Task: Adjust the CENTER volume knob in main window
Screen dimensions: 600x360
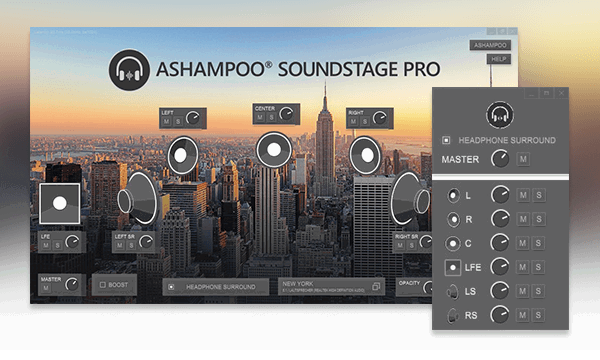Action: (x=286, y=114)
